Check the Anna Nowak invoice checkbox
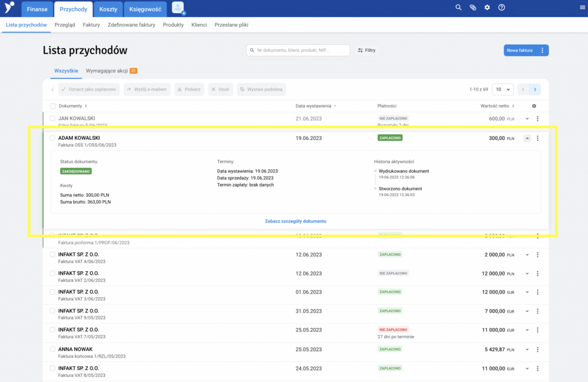 click(52, 349)
